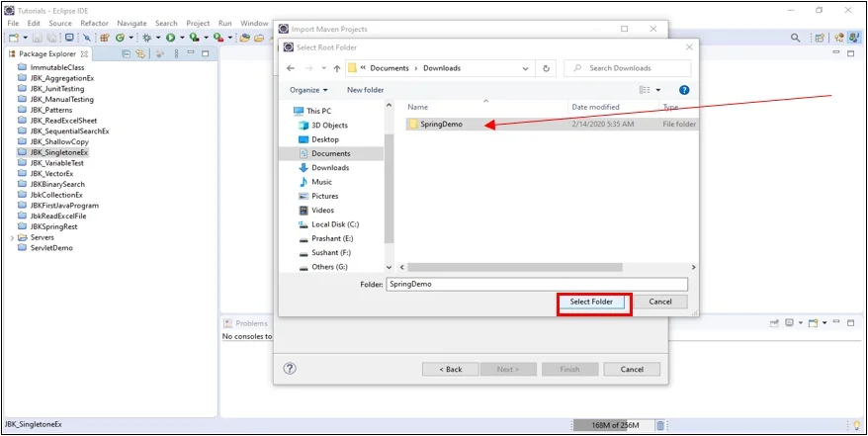Click the Open Task folder toolbar icon
This screenshot has width=868, height=436.
coord(258,38)
